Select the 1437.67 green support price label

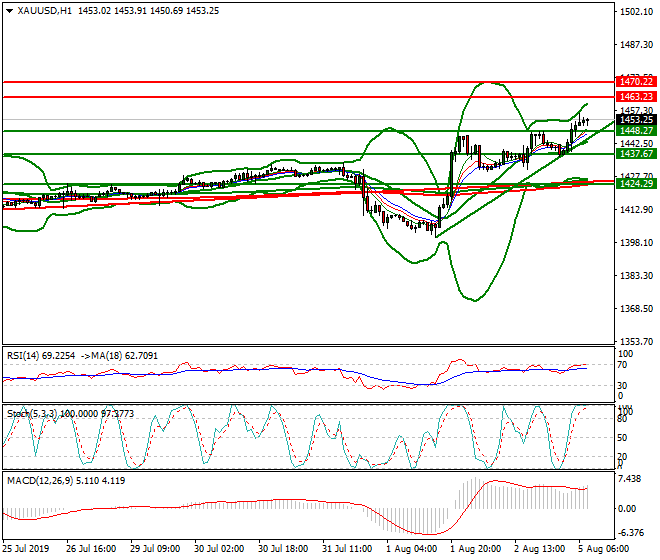[636, 154]
